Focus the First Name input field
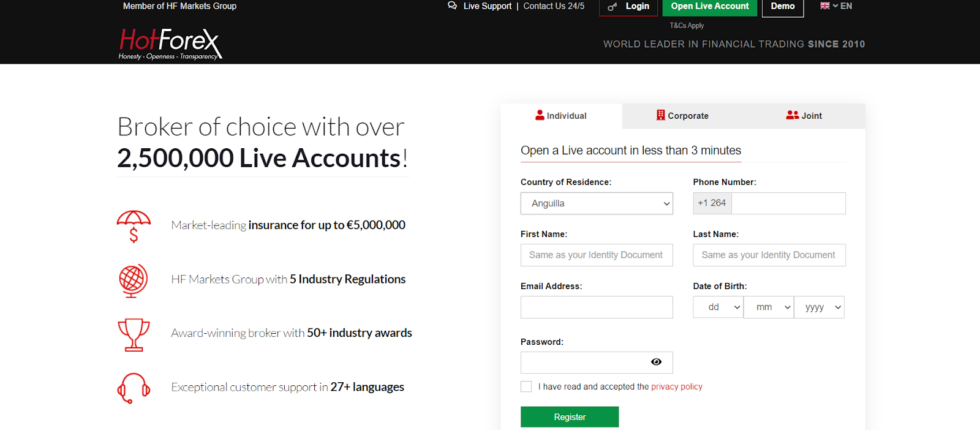Screen dimensions: 980x430 597,255
